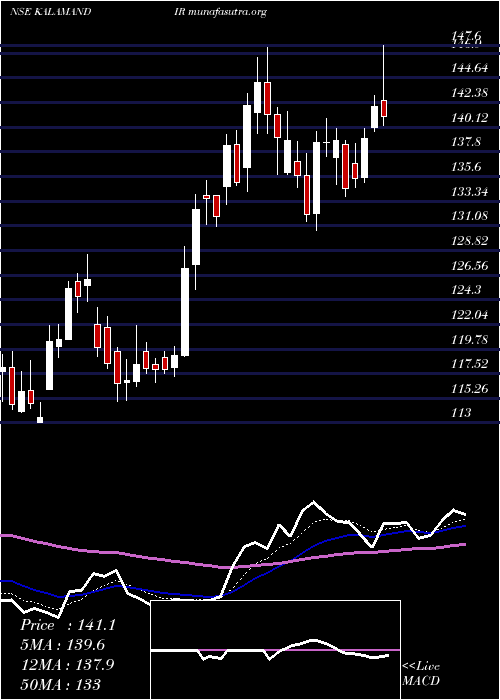Click the NSE KALAMAND chart title
Viewport: 500px width, 700px height.
pos(50,12)
